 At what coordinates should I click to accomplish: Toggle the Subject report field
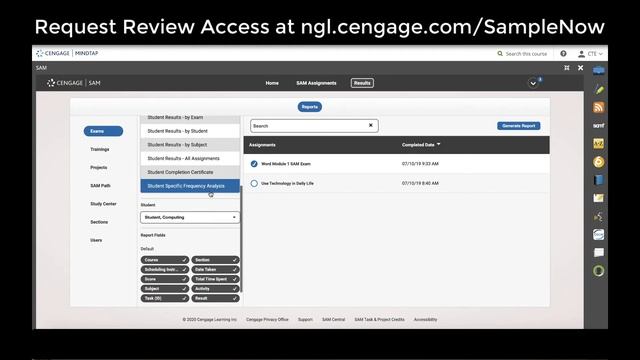(164, 289)
